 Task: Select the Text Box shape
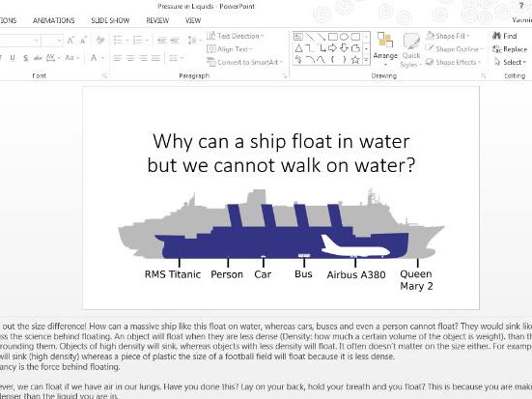(298, 37)
